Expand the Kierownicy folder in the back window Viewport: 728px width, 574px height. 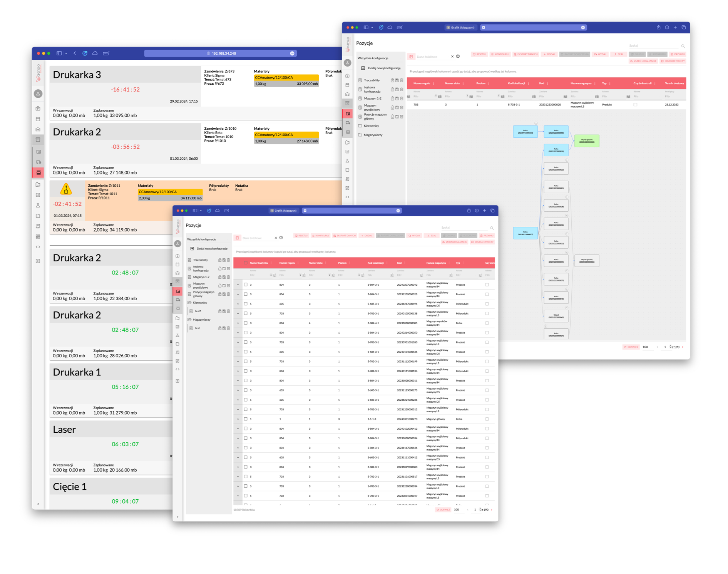(x=371, y=126)
